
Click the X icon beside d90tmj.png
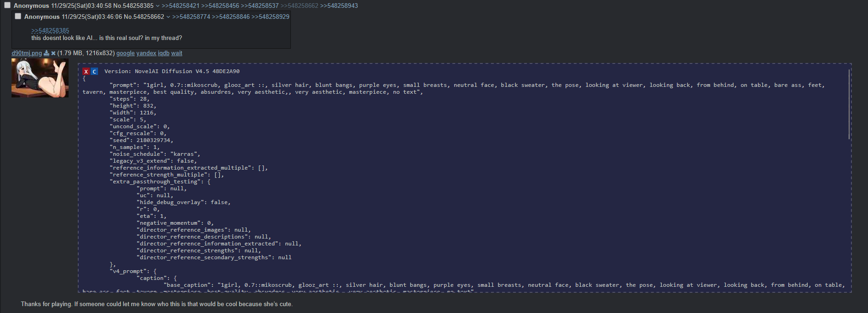[53, 53]
